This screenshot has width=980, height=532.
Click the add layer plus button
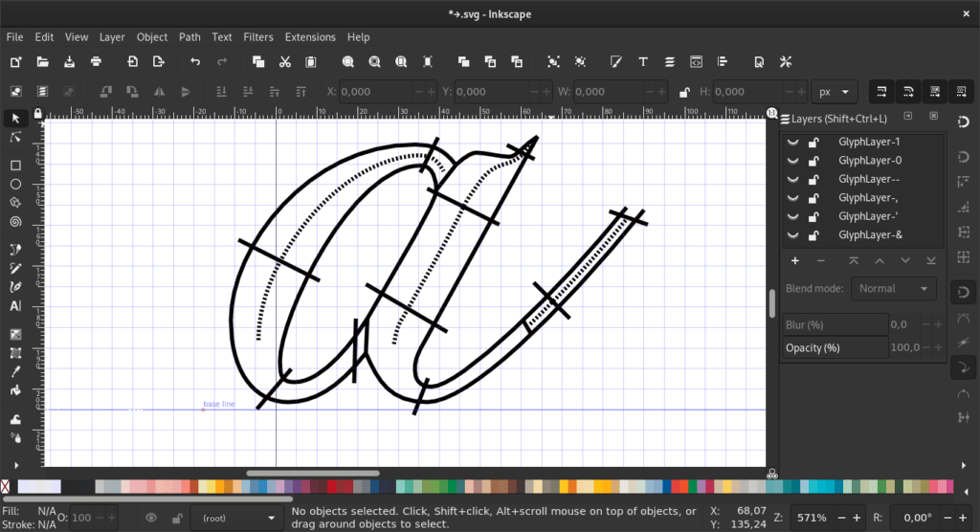pyautogui.click(x=794, y=261)
